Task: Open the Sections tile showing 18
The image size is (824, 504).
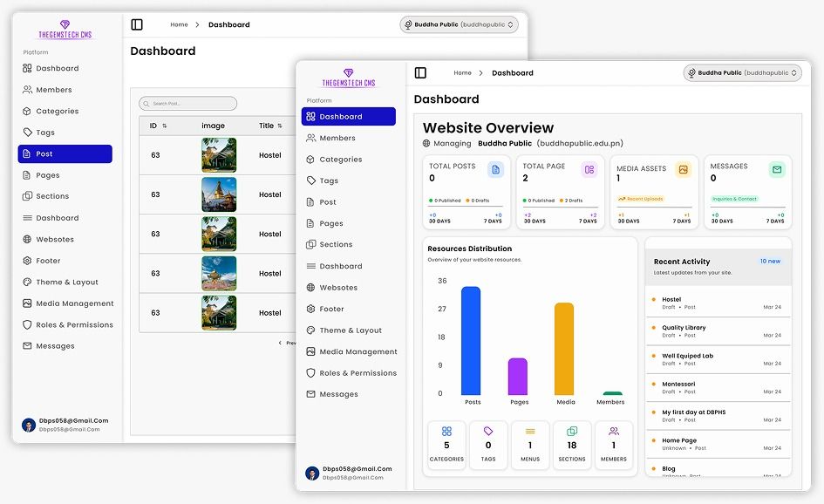Action: coord(572,445)
